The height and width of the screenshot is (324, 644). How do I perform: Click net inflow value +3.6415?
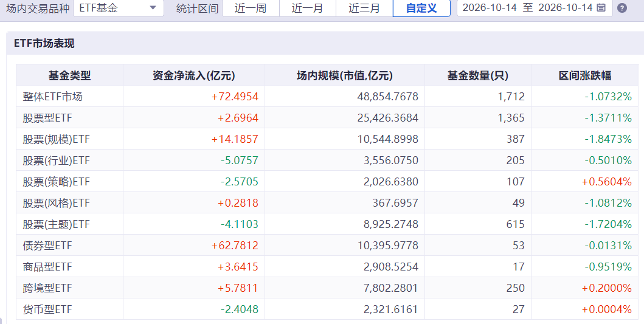[238, 267]
